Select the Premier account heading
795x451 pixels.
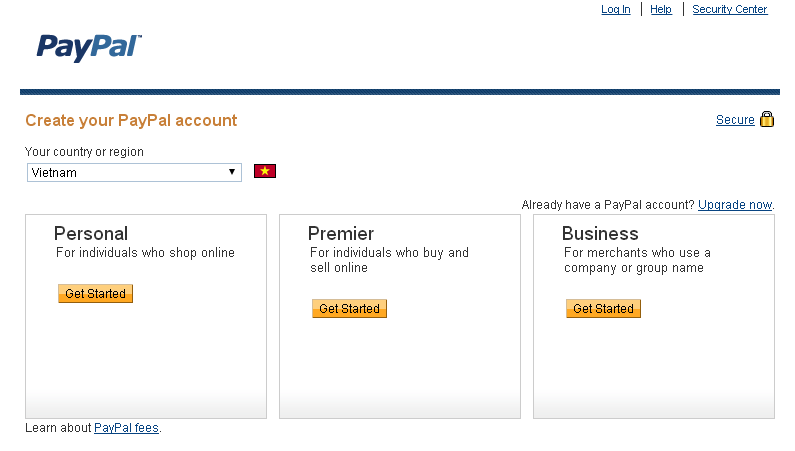pyautogui.click(x=341, y=234)
